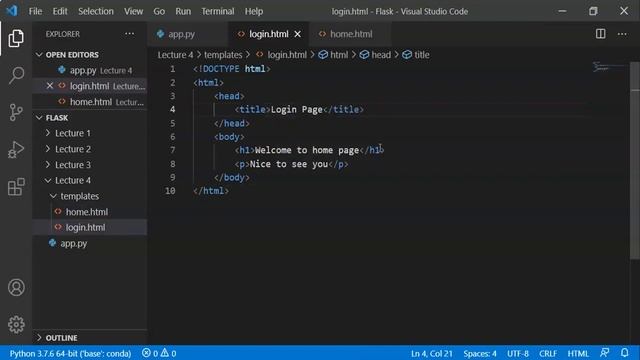
Task: Open the File menu
Action: (35, 11)
